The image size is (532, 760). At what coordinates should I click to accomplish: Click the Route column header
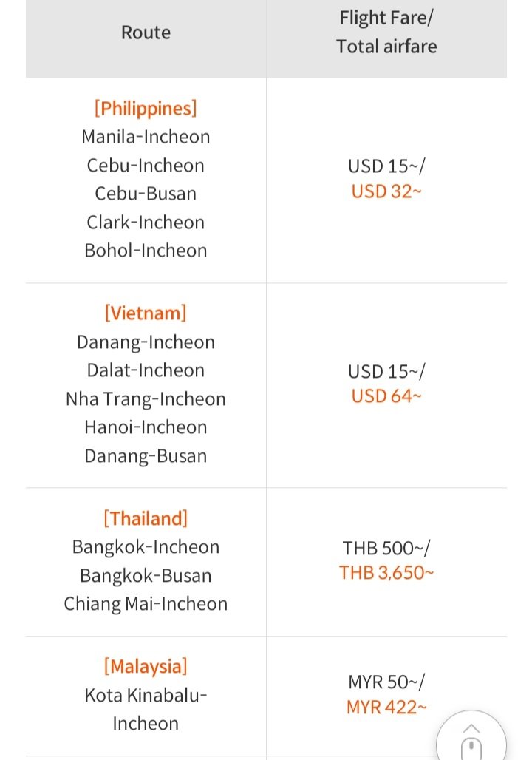146,33
